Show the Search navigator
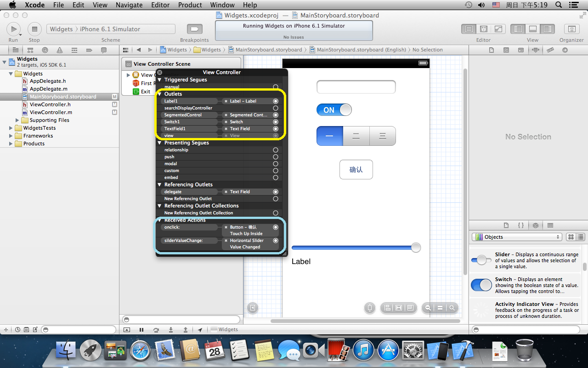The width and height of the screenshot is (588, 368). pos(45,50)
